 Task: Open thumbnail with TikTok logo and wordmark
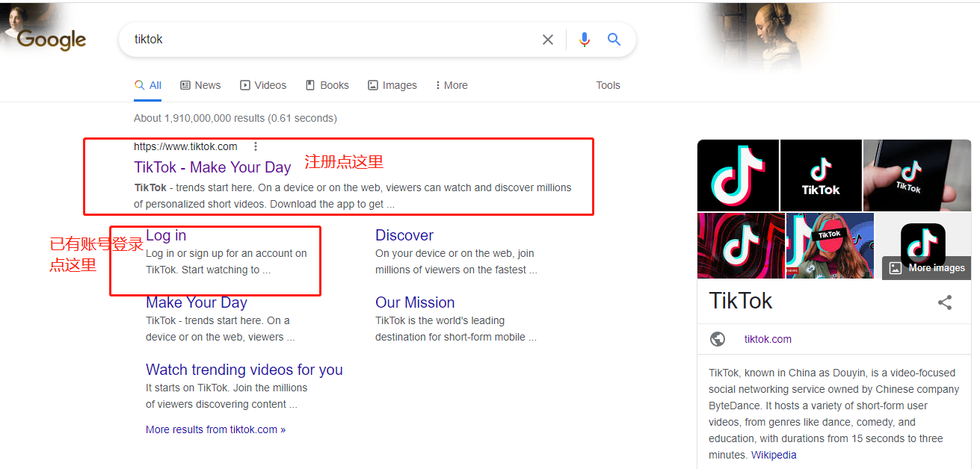coord(821,175)
